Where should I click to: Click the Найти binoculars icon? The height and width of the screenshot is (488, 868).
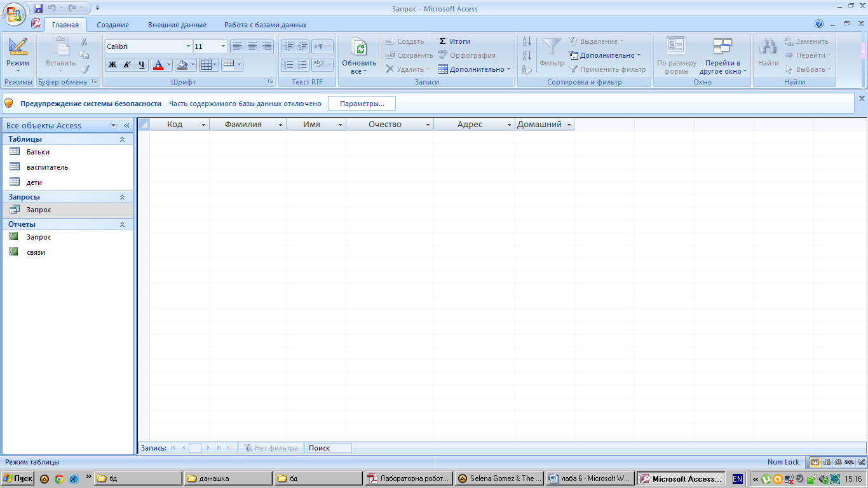768,47
